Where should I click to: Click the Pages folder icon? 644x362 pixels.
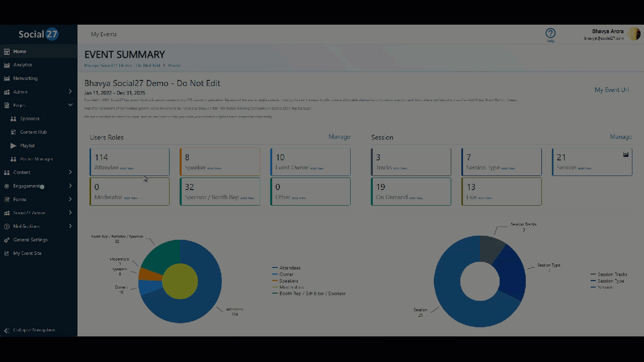tap(7, 106)
